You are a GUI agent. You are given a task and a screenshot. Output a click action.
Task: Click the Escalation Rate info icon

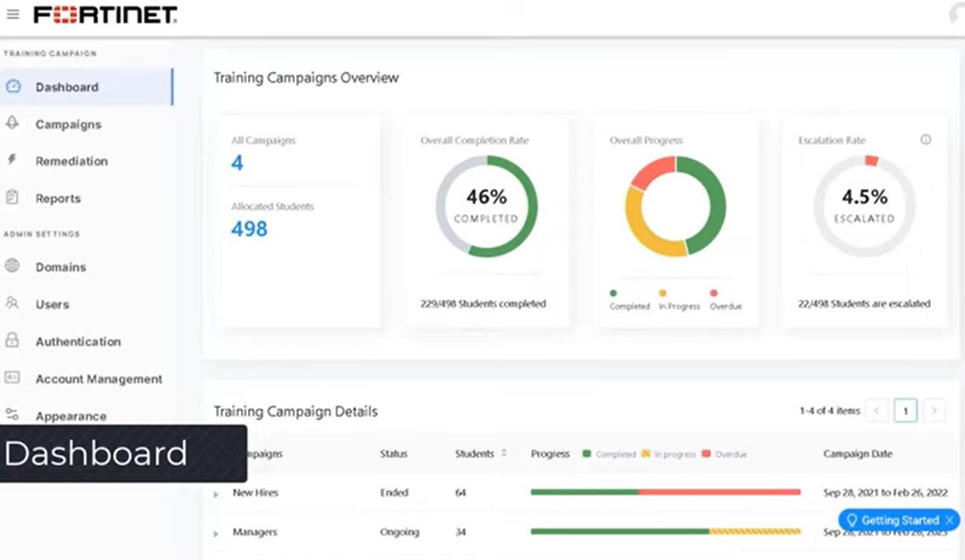point(926,139)
